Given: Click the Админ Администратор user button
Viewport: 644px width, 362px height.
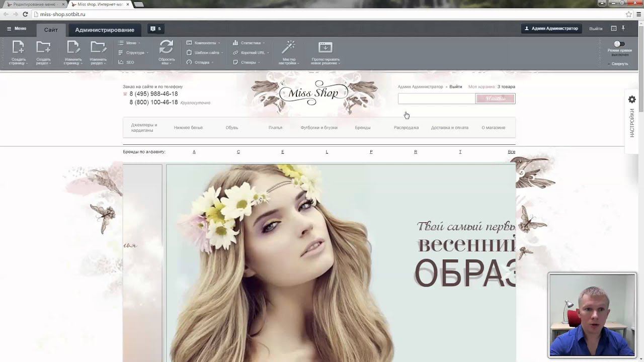Looking at the screenshot, I should [551, 29].
